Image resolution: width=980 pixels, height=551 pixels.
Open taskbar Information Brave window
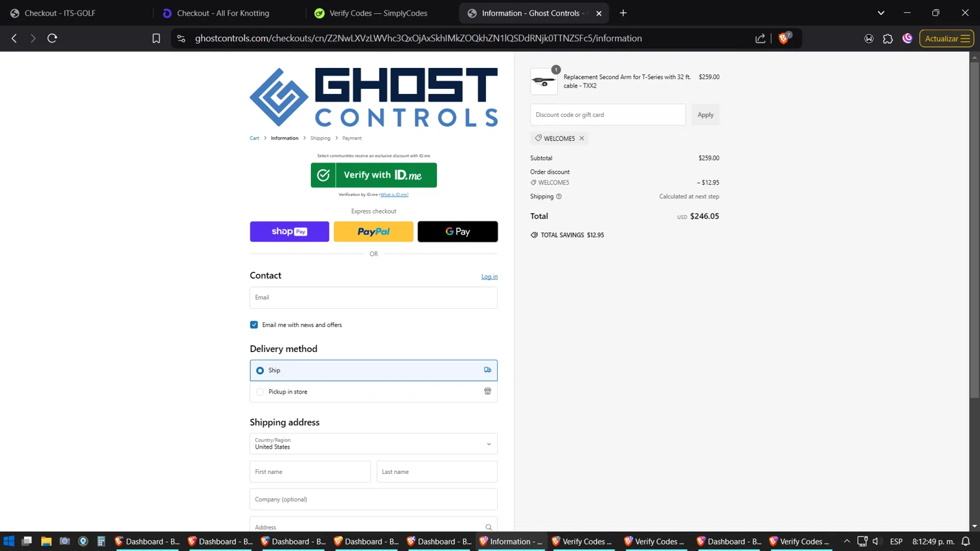click(x=511, y=541)
